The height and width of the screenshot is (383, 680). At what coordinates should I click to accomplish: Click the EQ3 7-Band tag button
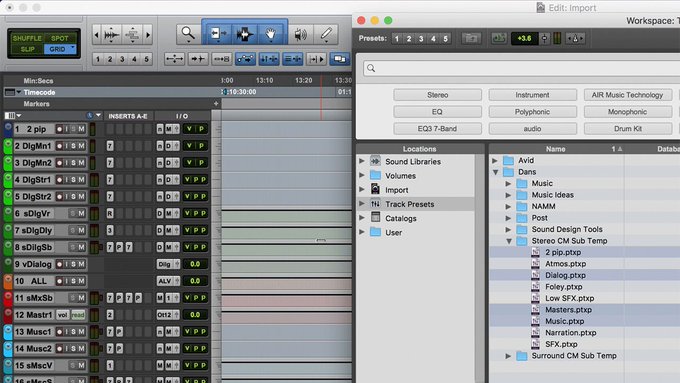438,129
